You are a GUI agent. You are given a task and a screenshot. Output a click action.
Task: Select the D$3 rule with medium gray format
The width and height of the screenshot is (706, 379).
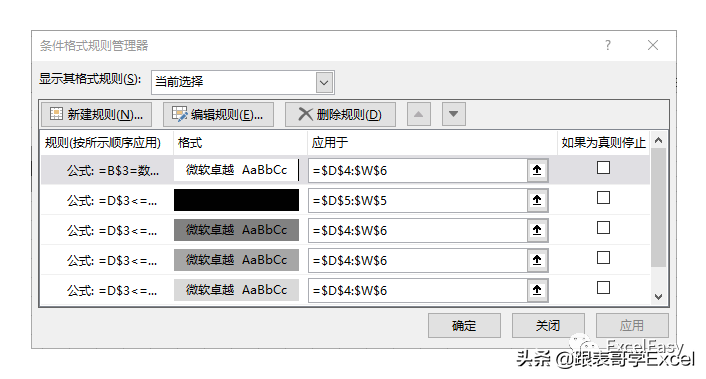pyautogui.click(x=112, y=261)
